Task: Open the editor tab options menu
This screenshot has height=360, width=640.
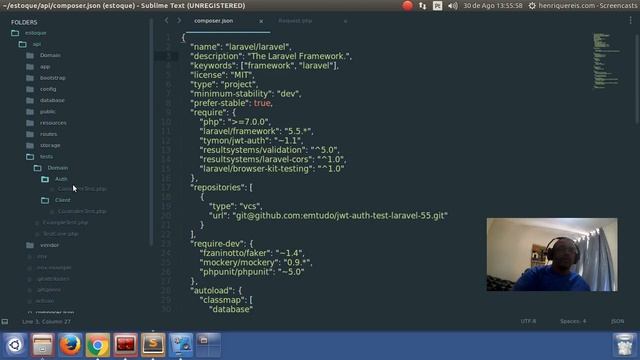Action: (630, 20)
